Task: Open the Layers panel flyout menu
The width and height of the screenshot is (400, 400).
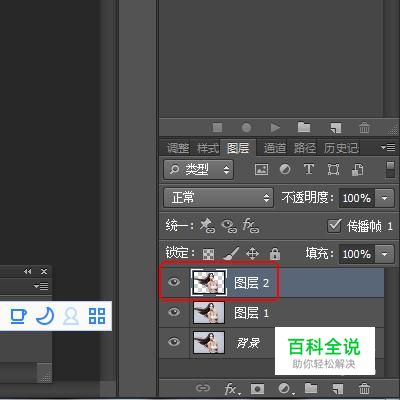Action: [388, 147]
